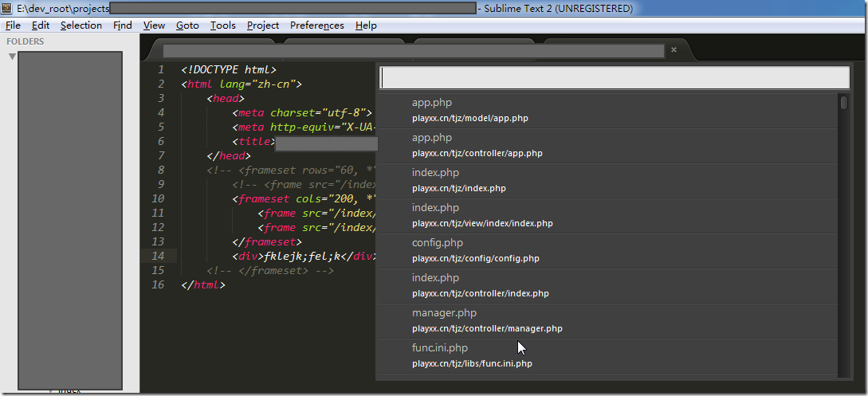Open the Find menu

click(x=122, y=25)
